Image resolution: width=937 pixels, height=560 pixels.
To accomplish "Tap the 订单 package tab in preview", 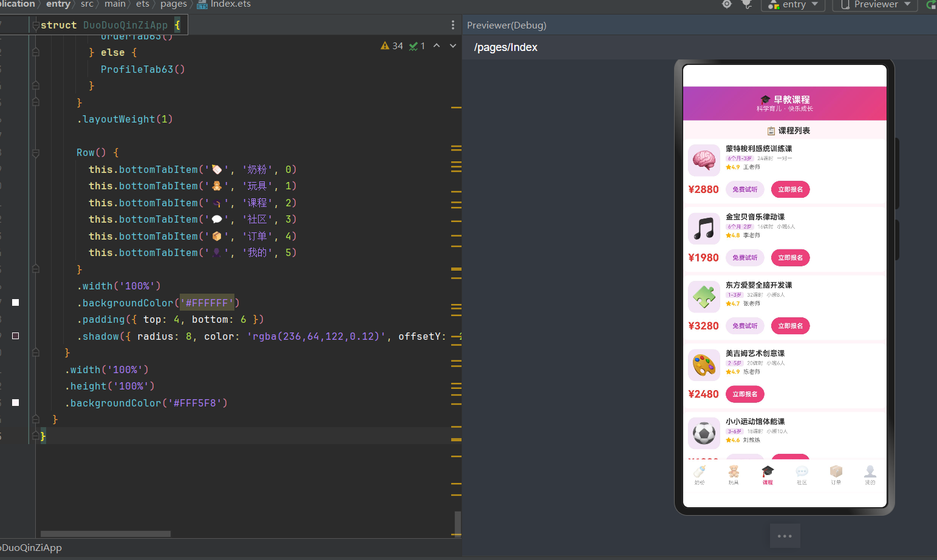I will coord(836,475).
